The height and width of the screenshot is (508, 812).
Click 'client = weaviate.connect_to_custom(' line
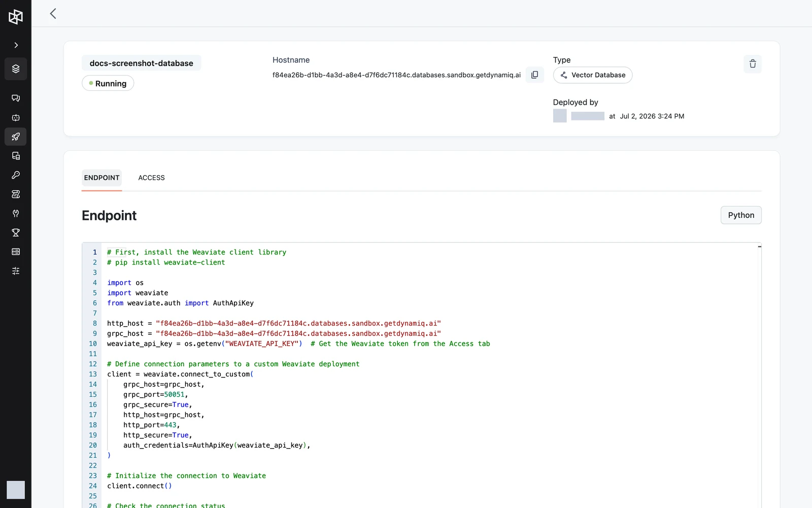(x=180, y=374)
